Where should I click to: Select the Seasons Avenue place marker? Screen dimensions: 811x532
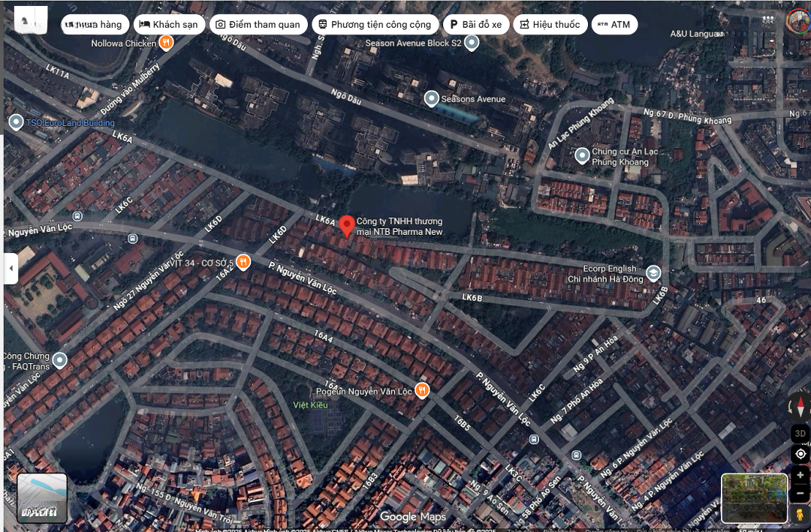(x=432, y=98)
